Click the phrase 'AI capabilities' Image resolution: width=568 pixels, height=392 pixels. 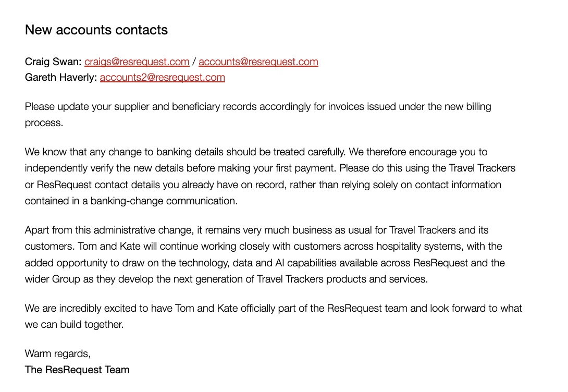tap(306, 263)
